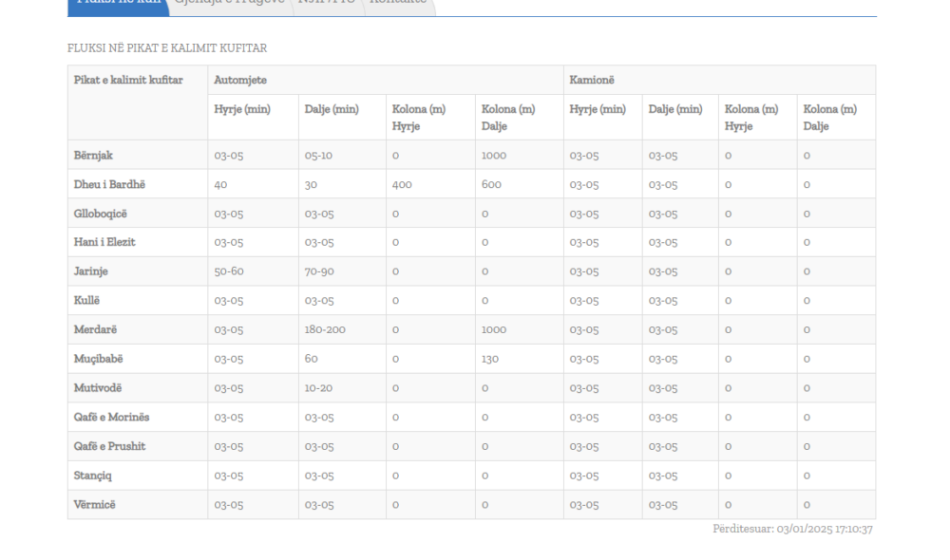Click the Përditesuar update timestamp text
950x560 pixels.
pos(792,529)
